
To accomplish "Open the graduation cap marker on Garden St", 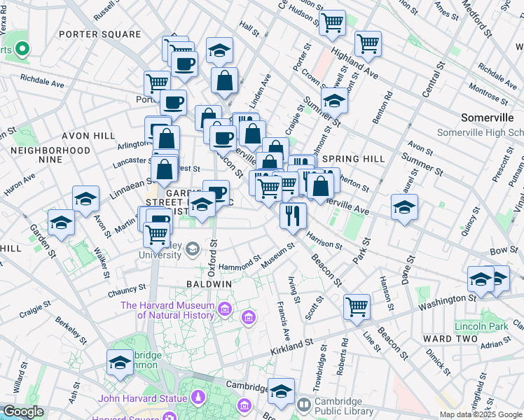I will [x=62, y=223].
